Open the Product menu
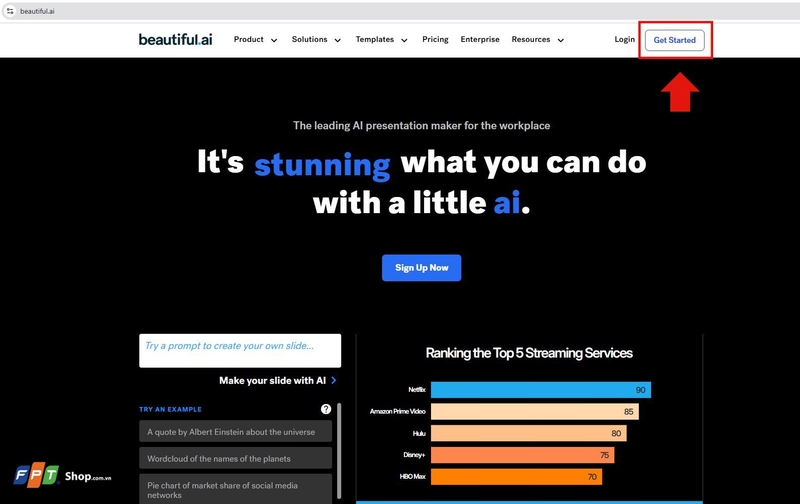Screen dimensions: 800x504 pyautogui.click(x=248, y=39)
